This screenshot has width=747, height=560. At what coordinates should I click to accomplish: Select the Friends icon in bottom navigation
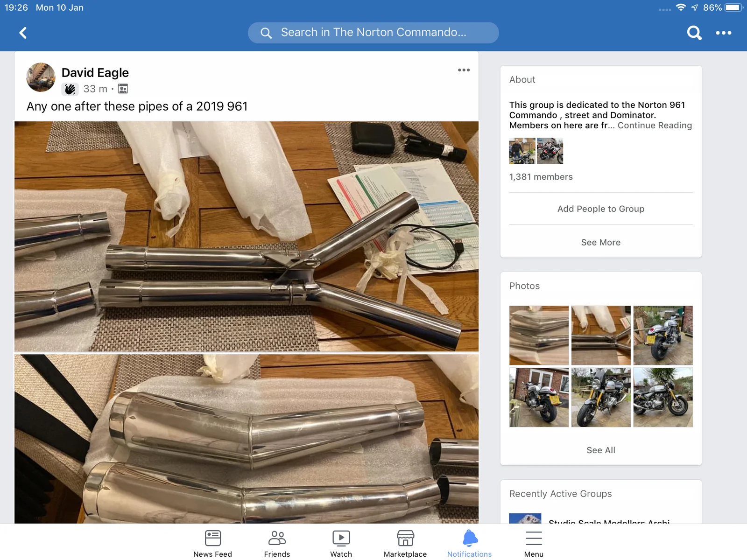click(x=277, y=541)
